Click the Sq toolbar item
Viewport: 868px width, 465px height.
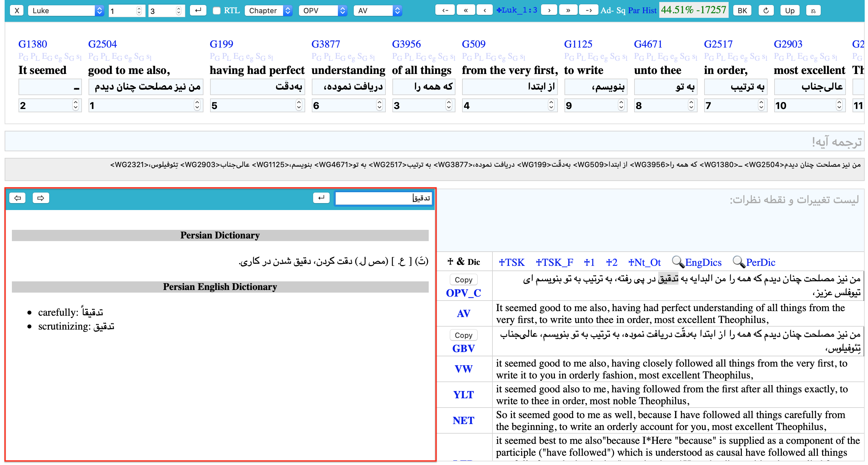621,11
